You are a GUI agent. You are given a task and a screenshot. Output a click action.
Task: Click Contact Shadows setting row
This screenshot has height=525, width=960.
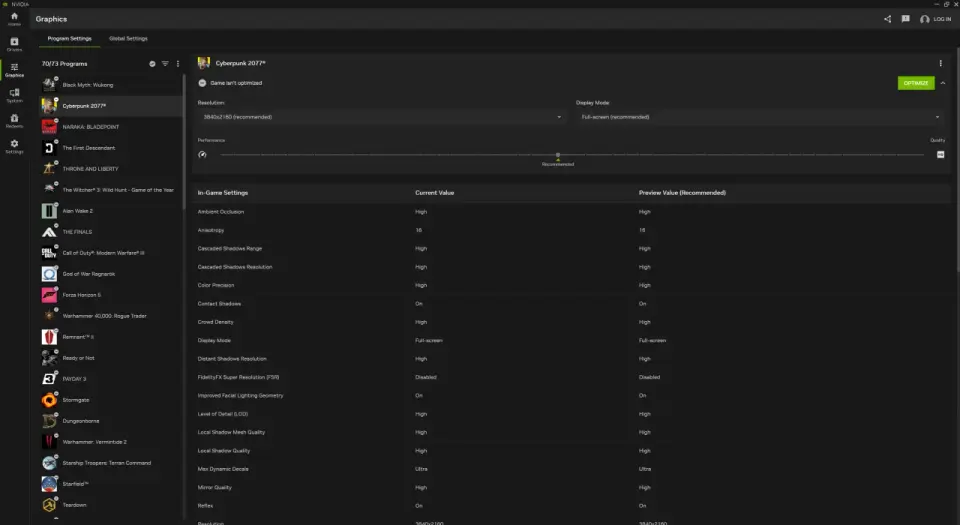tap(571, 303)
